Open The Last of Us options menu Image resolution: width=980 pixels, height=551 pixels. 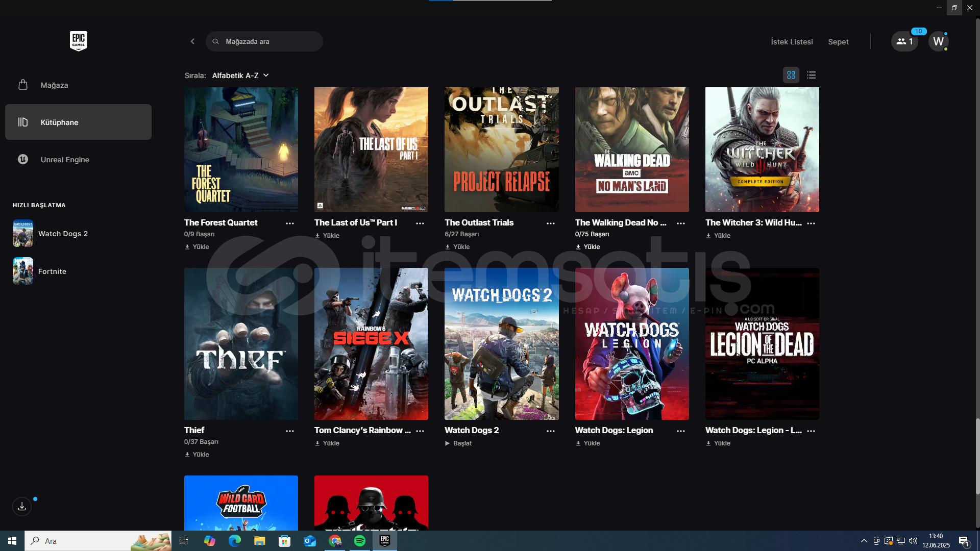click(420, 223)
